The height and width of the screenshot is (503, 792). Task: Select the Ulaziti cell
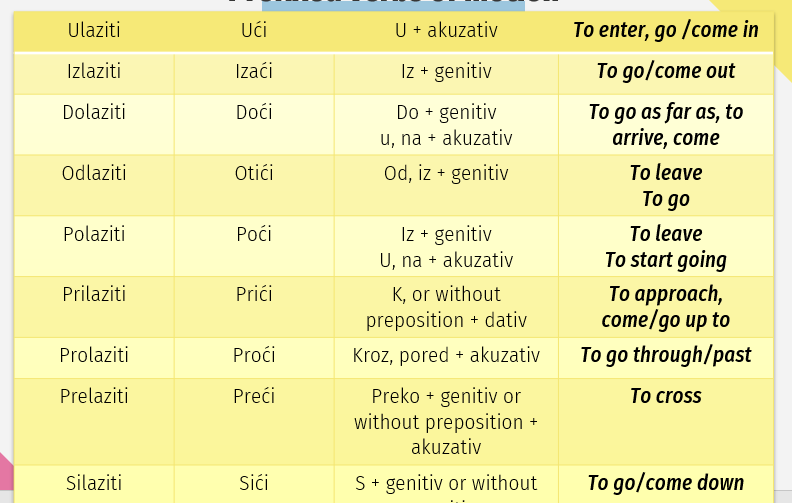[94, 31]
